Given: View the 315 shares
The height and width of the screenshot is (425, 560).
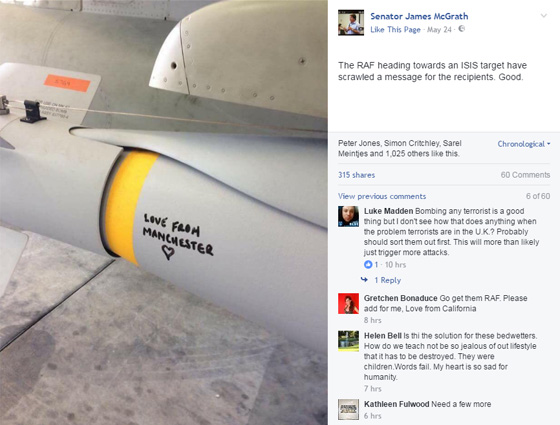Looking at the screenshot, I should 356,175.
